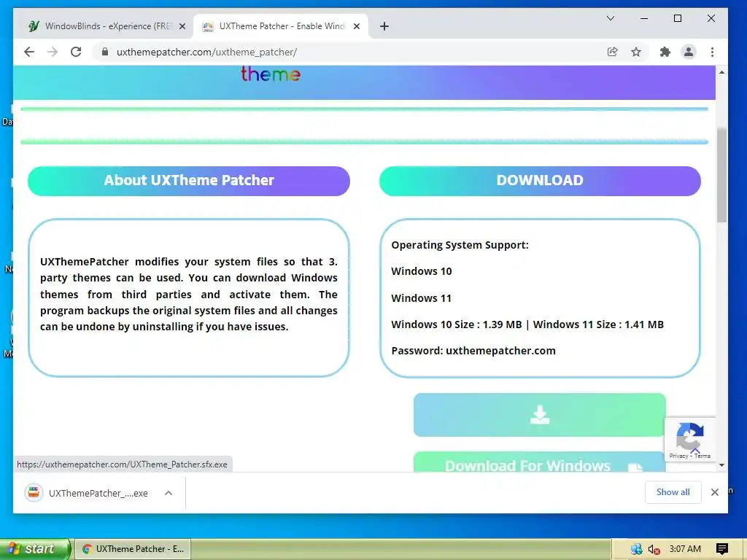Image resolution: width=747 pixels, height=560 pixels.
Task: Open the Windows start button
Action: point(34,548)
